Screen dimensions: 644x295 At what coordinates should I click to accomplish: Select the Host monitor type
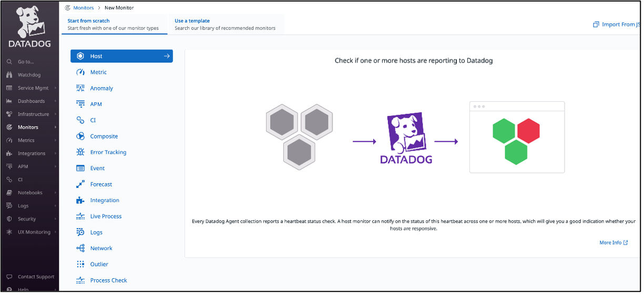point(121,56)
